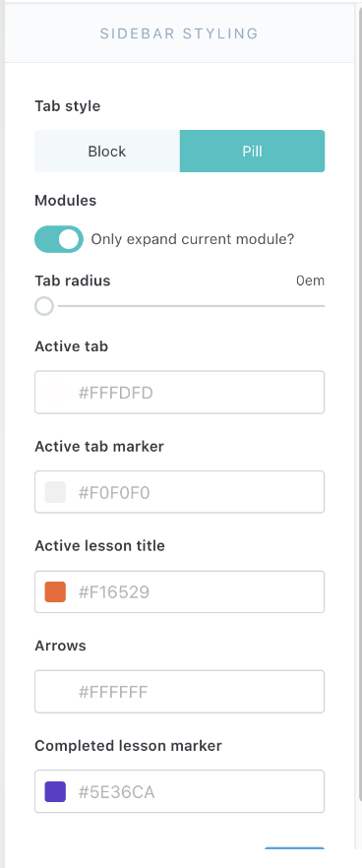Click the Completed lesson marker #5E36CA field
This screenshot has height=868, width=362.
pyautogui.click(x=180, y=791)
